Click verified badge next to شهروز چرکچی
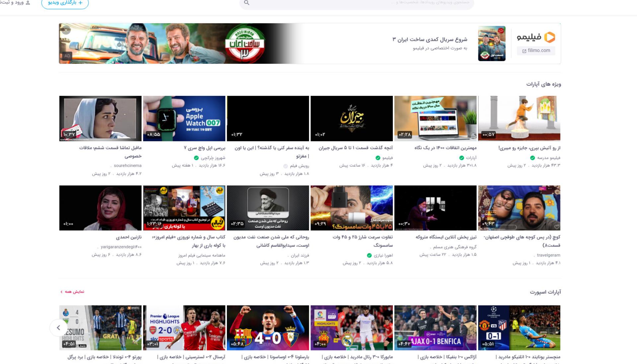The height and width of the screenshot is (364, 637). [196, 158]
